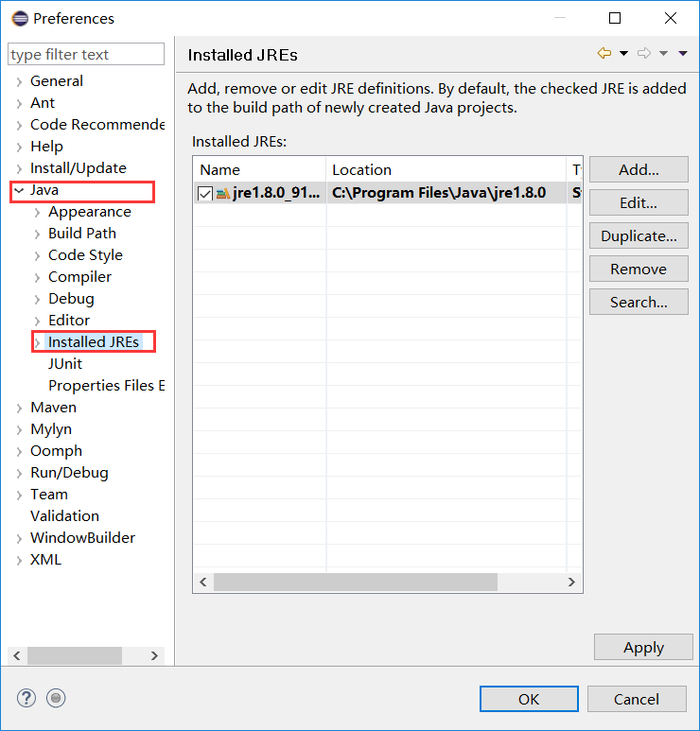Expand the Team preferences node
Viewport: 700px width, 731px height.
19,496
